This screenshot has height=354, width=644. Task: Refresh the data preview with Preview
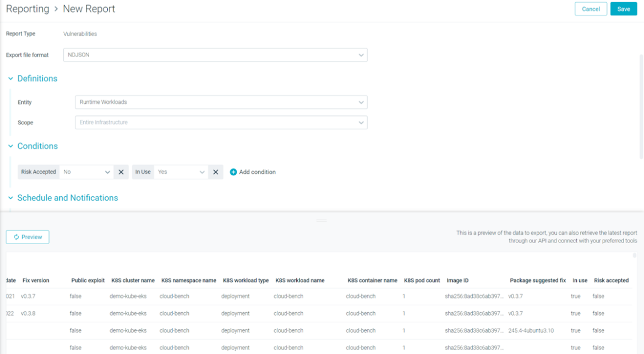point(27,237)
